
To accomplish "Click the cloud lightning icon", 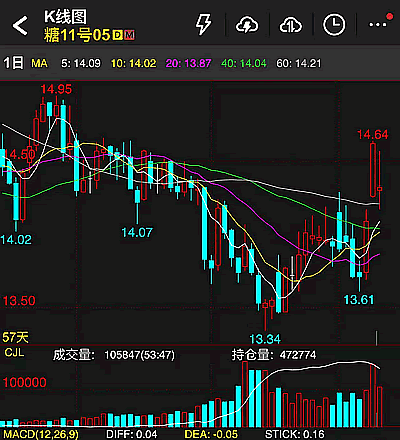I will pyautogui.click(x=247, y=25).
